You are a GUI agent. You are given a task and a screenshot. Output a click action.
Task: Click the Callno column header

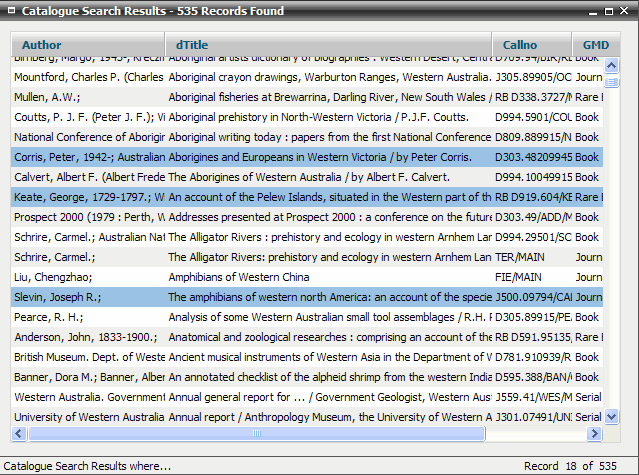519,45
